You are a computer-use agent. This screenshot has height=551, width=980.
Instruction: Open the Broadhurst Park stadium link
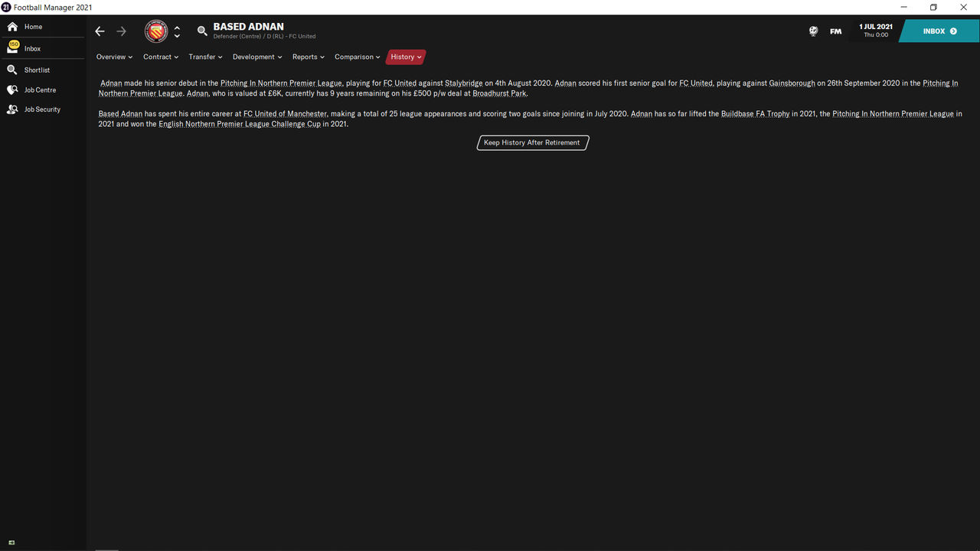[x=499, y=93]
